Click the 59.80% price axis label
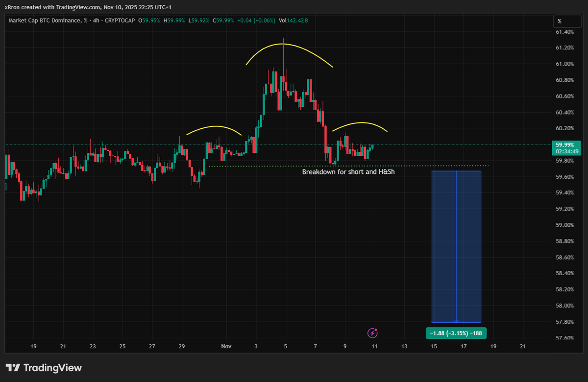The image size is (588, 382). 564,161
